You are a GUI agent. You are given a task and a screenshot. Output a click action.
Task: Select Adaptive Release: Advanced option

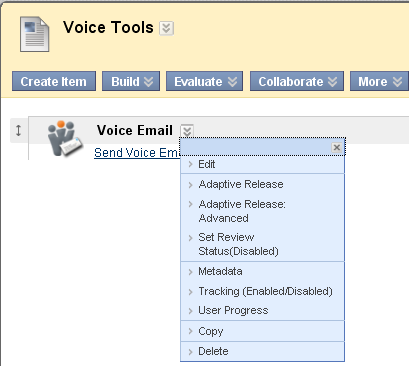tap(263, 211)
